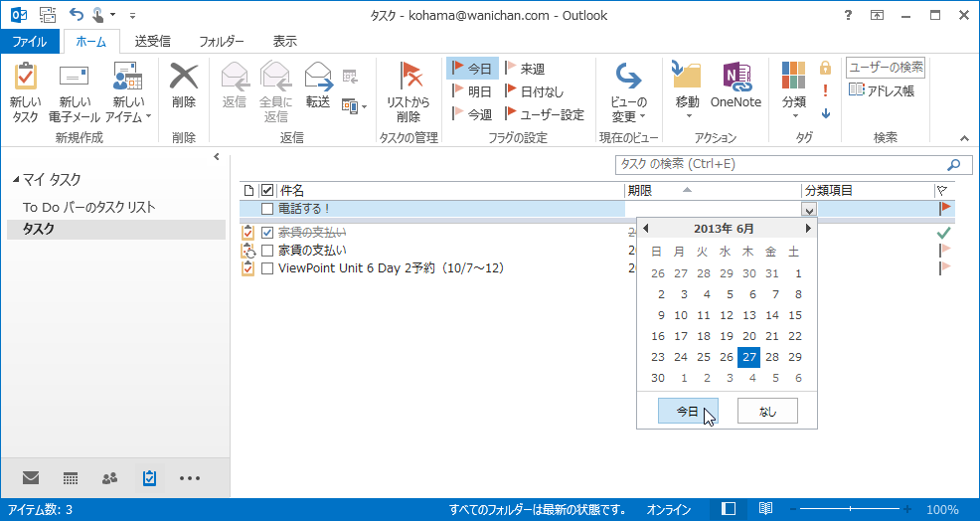980x521 pixels.
Task: Switch to normal view in status bar
Action: click(729, 509)
